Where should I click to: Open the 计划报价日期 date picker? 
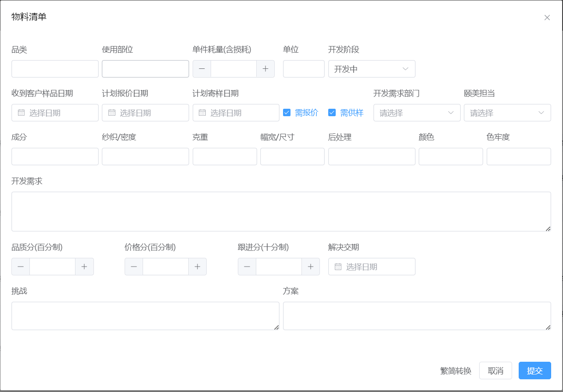click(145, 113)
